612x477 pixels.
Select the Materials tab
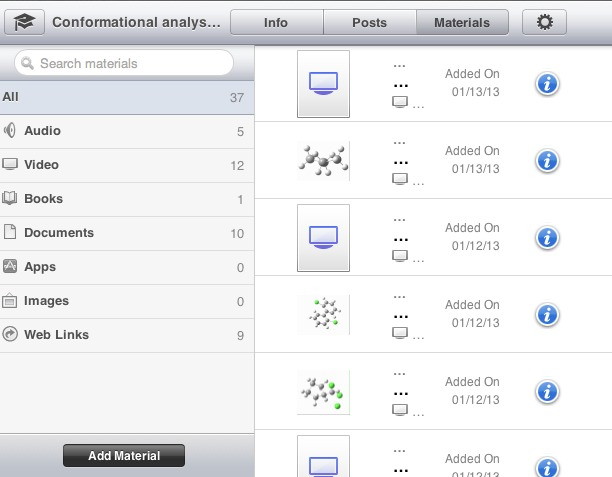click(x=462, y=22)
